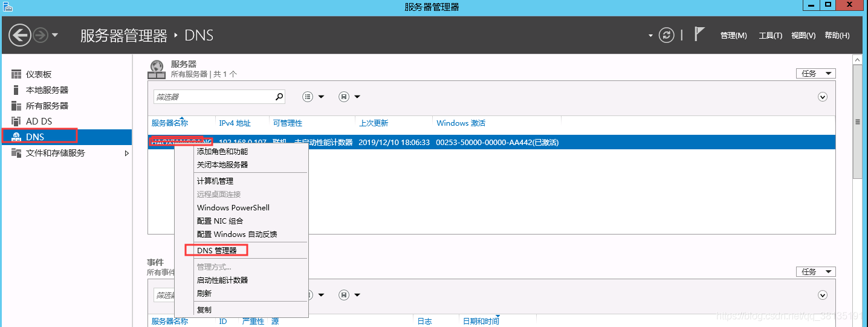Open the 管理(M) menu

[734, 36]
